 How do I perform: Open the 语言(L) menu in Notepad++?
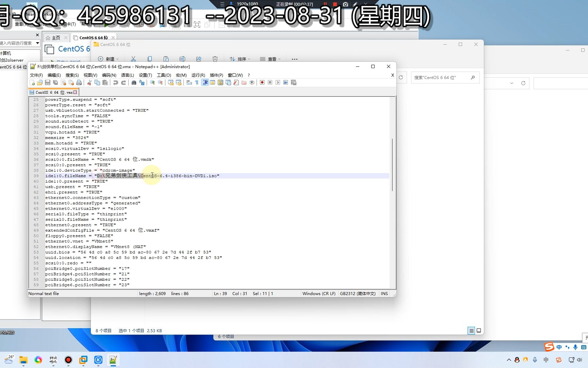tap(127, 75)
